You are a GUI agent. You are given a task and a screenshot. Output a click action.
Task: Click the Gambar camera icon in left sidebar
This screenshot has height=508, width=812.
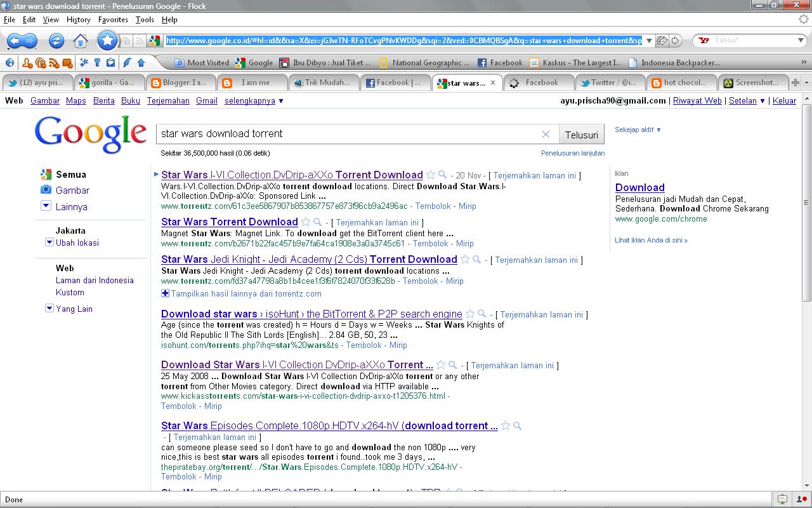pyautogui.click(x=46, y=190)
